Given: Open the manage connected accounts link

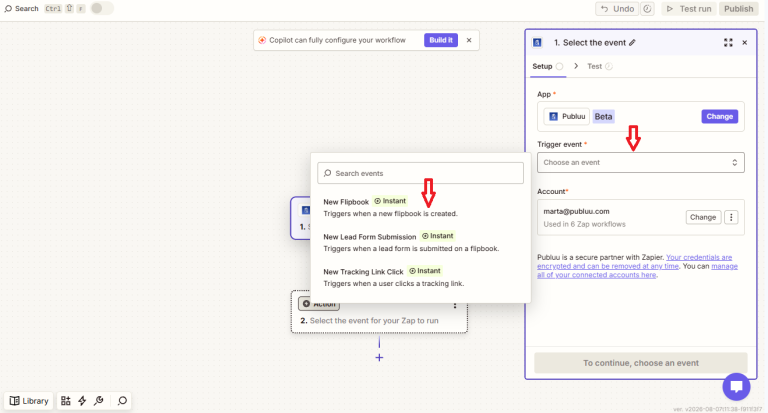Looking at the screenshot, I should tap(637, 270).
